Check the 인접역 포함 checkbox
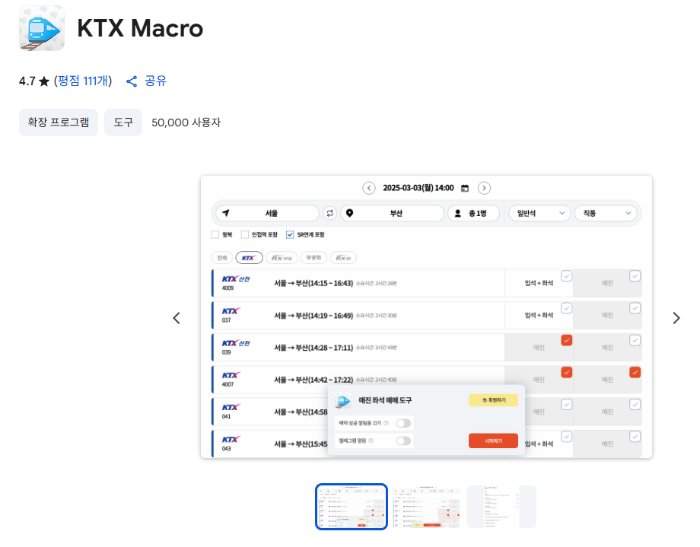This screenshot has height=547, width=700. coord(245,234)
